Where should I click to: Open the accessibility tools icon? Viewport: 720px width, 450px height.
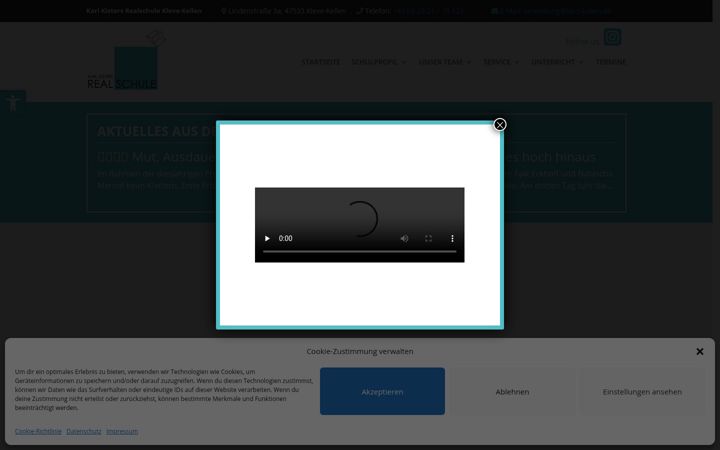[x=12, y=102]
